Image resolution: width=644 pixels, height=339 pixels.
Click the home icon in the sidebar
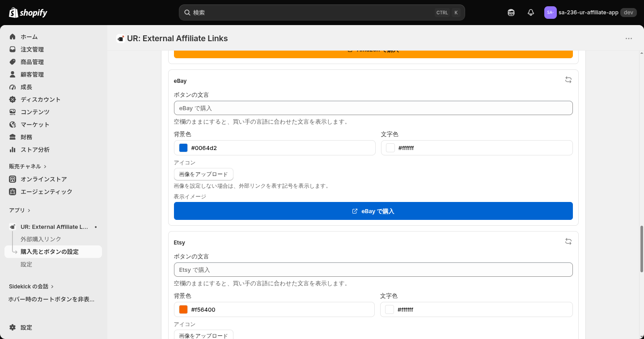click(x=13, y=37)
